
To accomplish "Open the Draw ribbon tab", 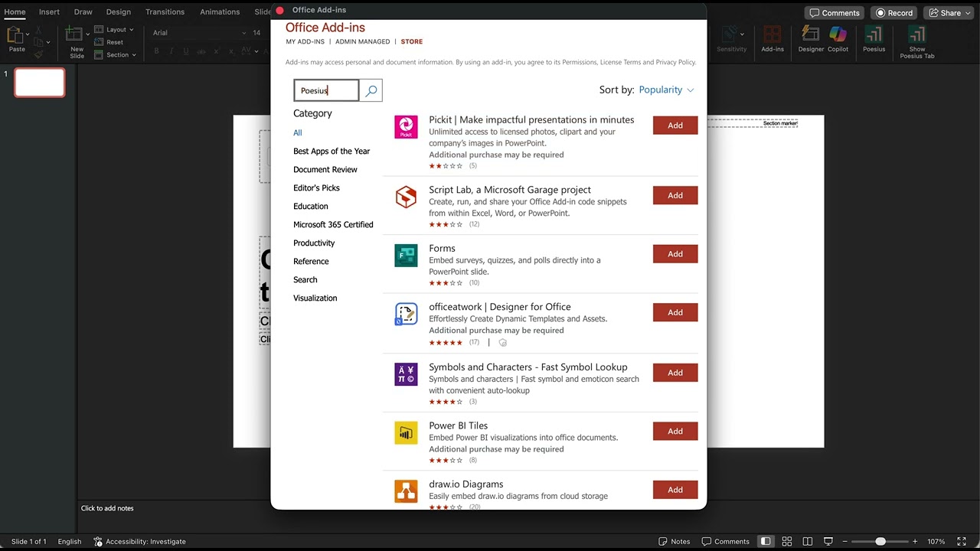I will [x=83, y=11].
